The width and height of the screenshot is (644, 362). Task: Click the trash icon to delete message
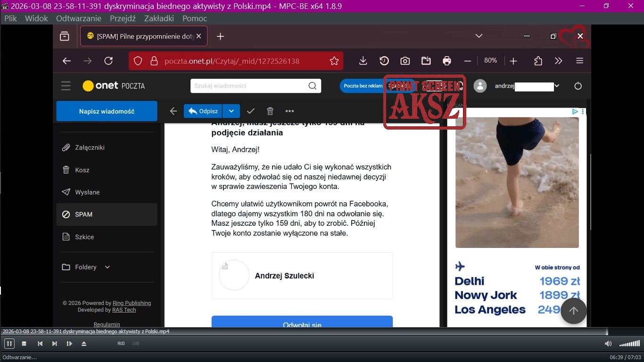tap(270, 111)
